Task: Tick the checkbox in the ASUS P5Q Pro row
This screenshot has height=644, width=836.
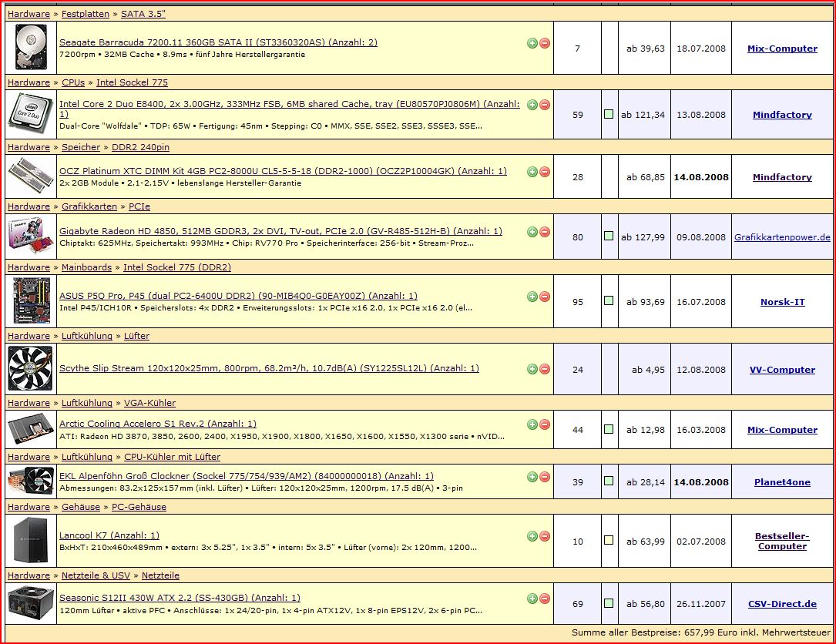Action: pyautogui.click(x=609, y=300)
